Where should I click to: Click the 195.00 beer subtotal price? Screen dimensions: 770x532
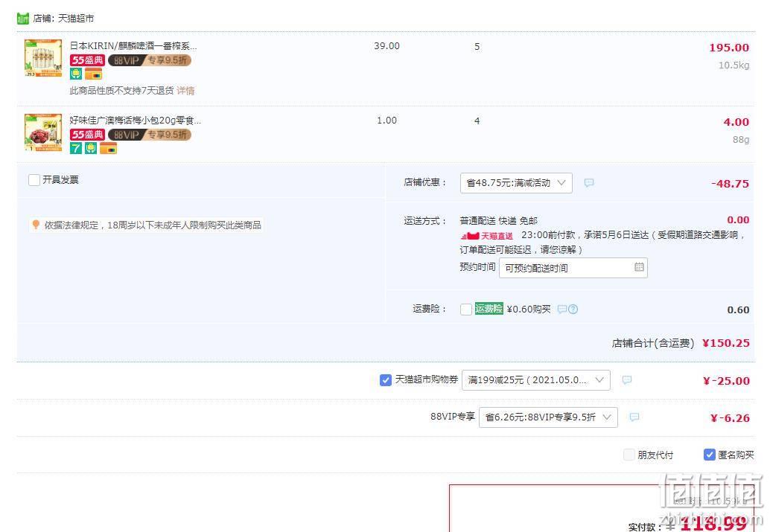729,48
